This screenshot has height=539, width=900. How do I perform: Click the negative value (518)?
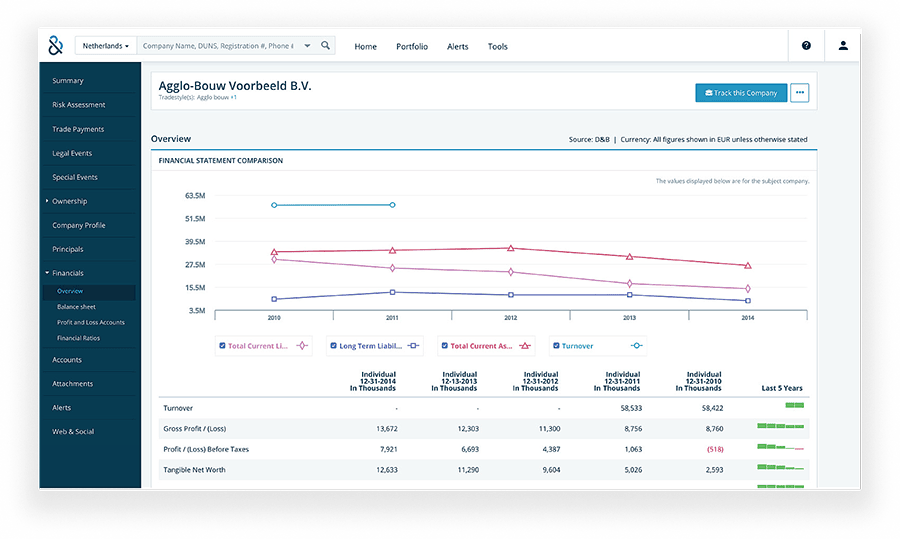(715, 449)
